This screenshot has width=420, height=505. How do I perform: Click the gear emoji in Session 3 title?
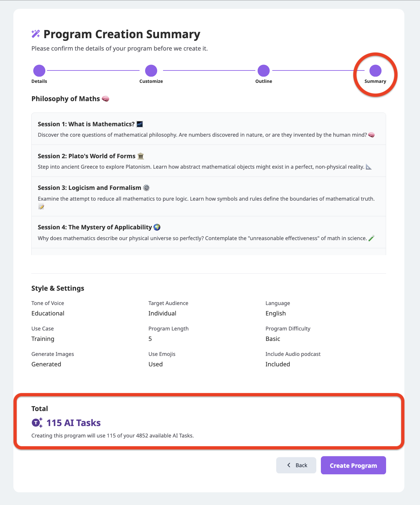click(146, 188)
